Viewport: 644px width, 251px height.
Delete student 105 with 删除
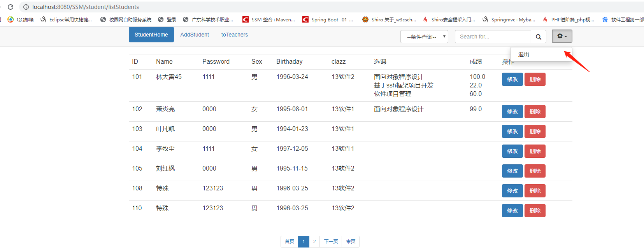(535, 171)
